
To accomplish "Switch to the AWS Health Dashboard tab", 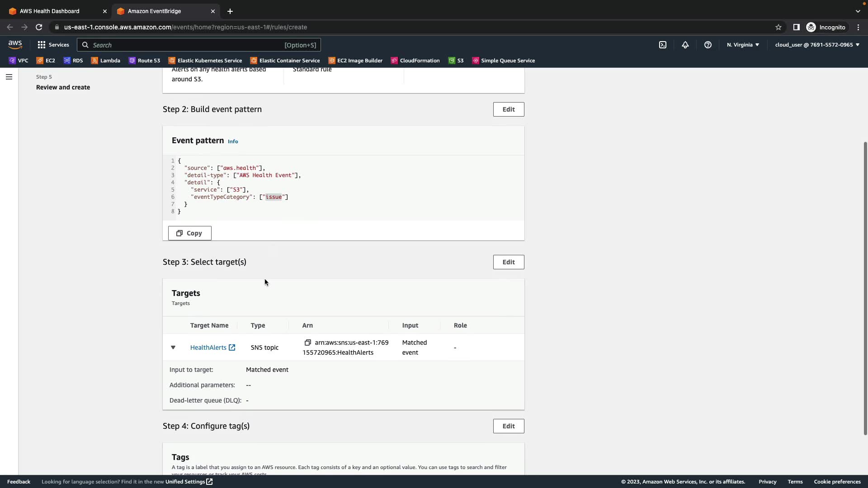I will [50, 11].
